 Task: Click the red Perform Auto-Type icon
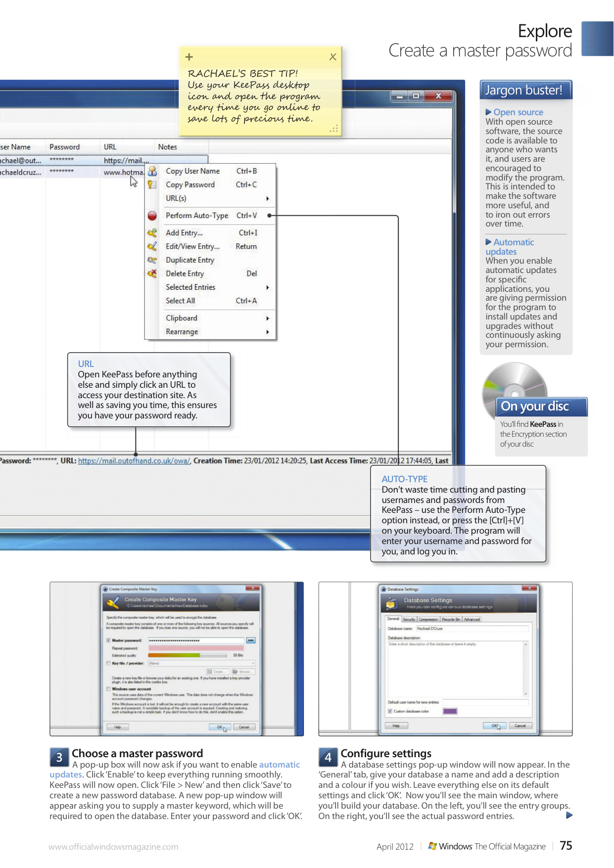click(x=152, y=216)
